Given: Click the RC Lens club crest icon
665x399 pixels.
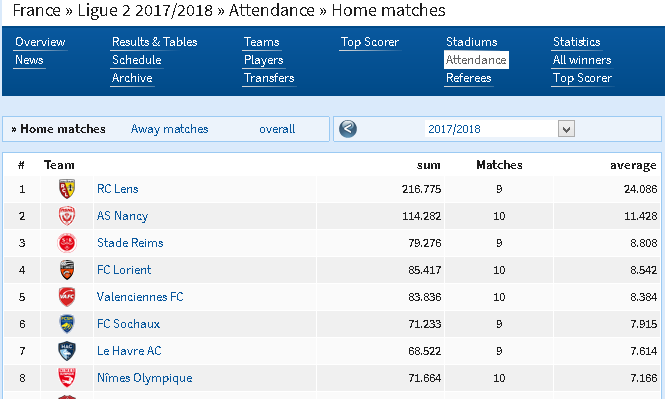Looking at the screenshot, I should click(67, 189).
